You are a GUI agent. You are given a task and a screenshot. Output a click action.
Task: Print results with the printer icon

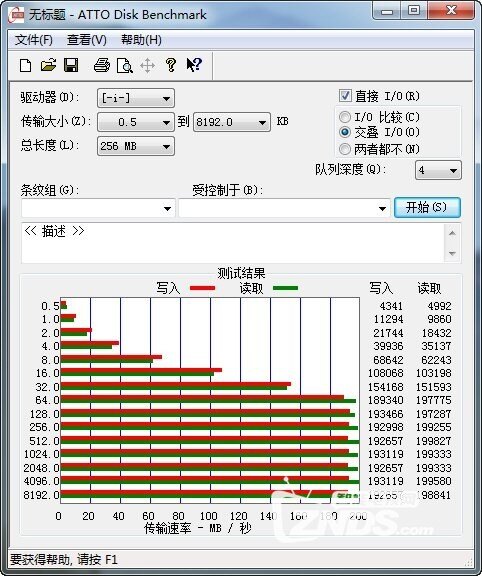click(x=102, y=65)
